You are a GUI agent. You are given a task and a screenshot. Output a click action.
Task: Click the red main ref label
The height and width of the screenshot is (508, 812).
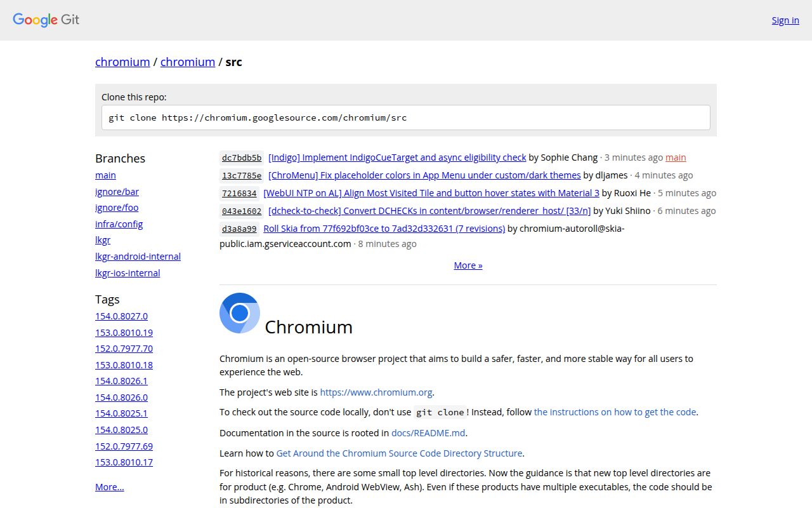(676, 157)
